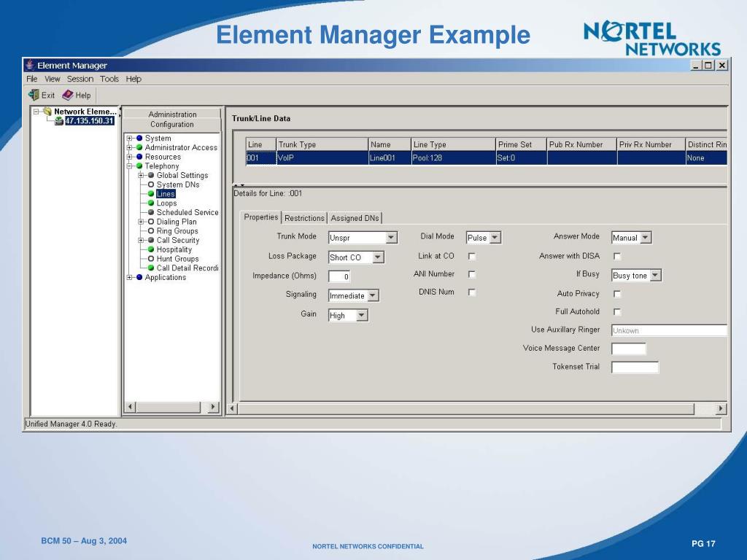747x560 pixels.
Task: Click the green dot beside Lines
Action: [151, 194]
